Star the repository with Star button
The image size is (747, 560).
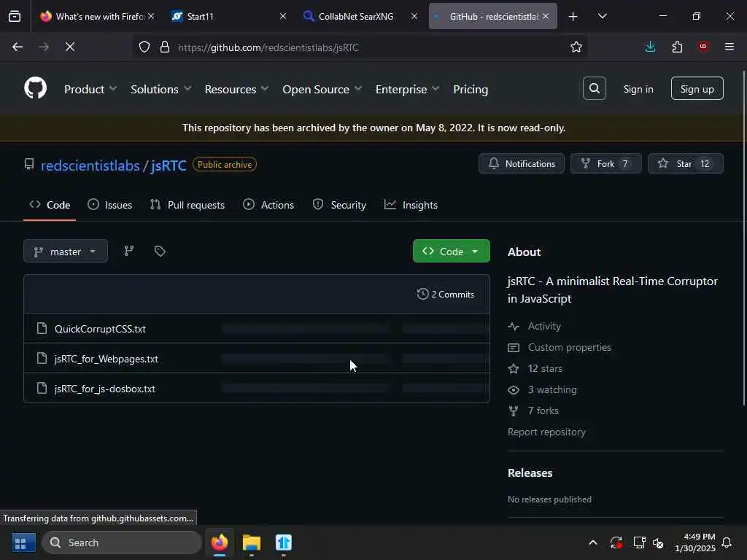[685, 163]
